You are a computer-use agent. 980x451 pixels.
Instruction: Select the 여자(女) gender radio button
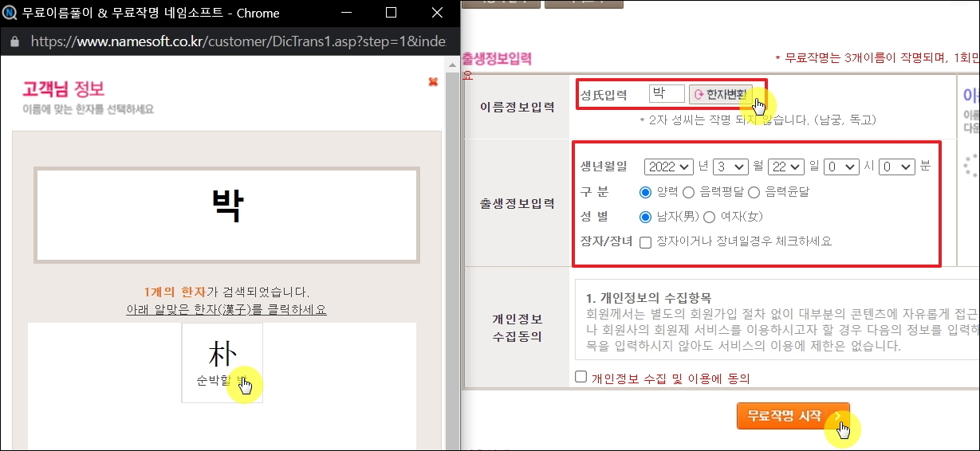tap(709, 217)
